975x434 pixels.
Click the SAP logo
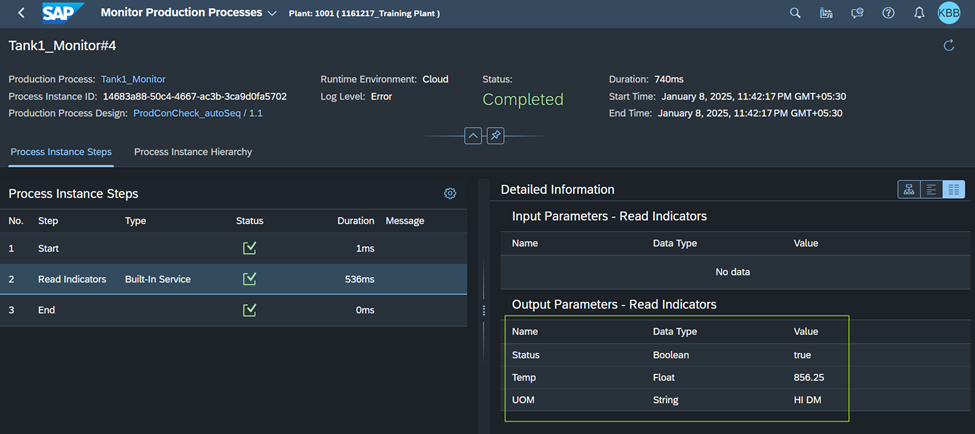61,14
